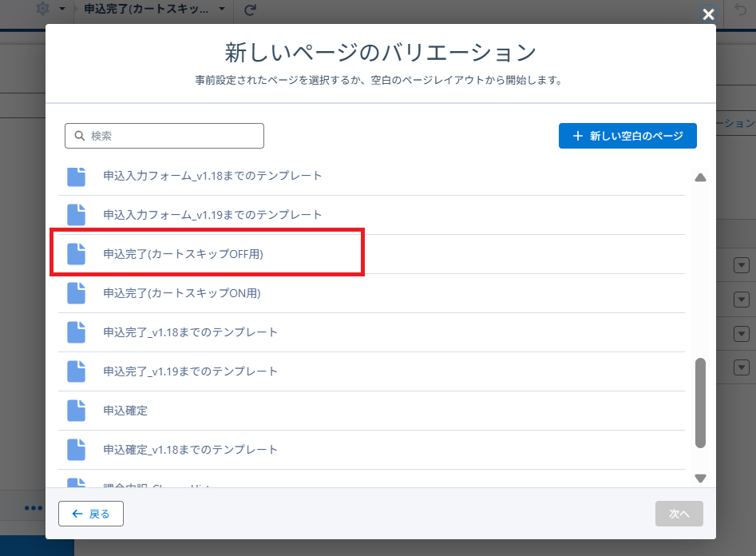The width and height of the screenshot is (756, 556).
Task: Click the refresh icon in the top toolbar
Action: pyautogui.click(x=250, y=10)
